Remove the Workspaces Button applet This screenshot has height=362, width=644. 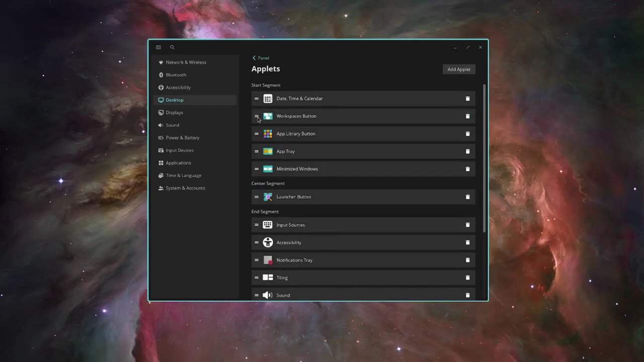click(467, 116)
